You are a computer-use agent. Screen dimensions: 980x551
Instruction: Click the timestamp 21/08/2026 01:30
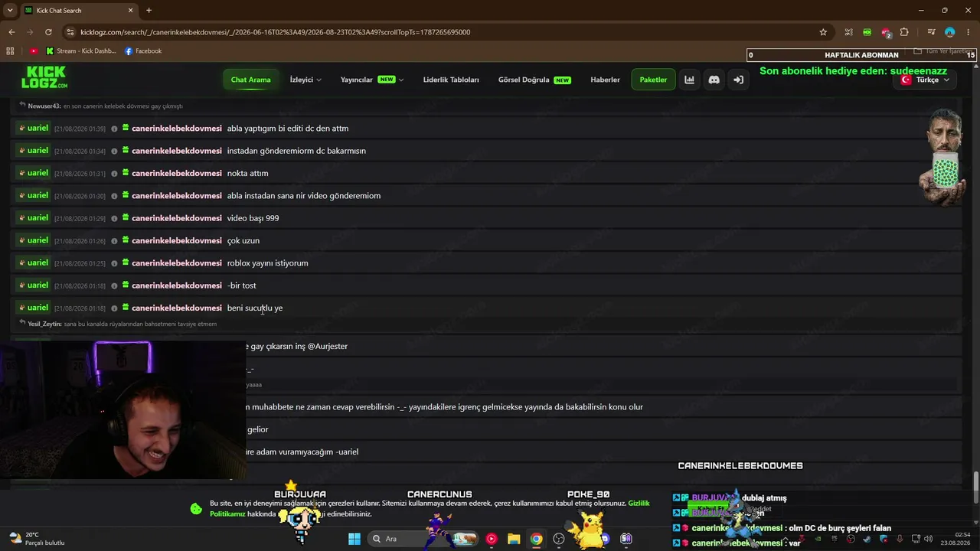coord(80,196)
